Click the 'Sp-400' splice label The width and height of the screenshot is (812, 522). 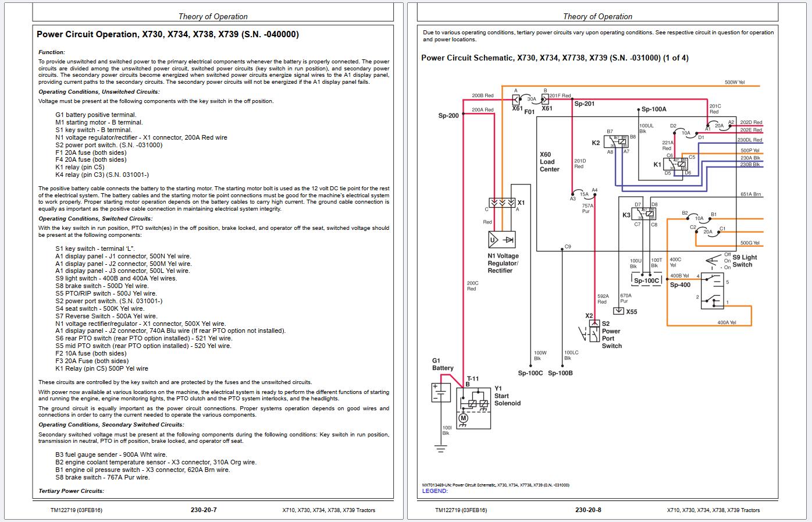point(681,285)
